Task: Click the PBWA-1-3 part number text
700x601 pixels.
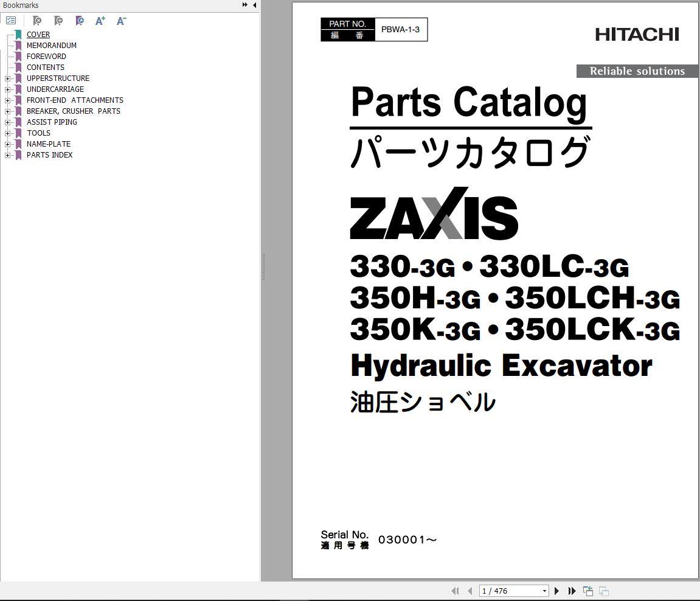Action: (x=400, y=29)
